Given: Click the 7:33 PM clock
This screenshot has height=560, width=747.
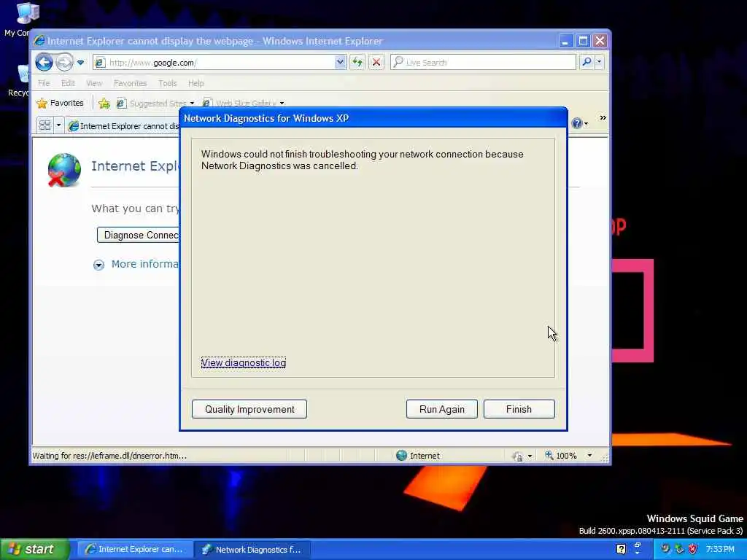Looking at the screenshot, I should click(720, 550).
